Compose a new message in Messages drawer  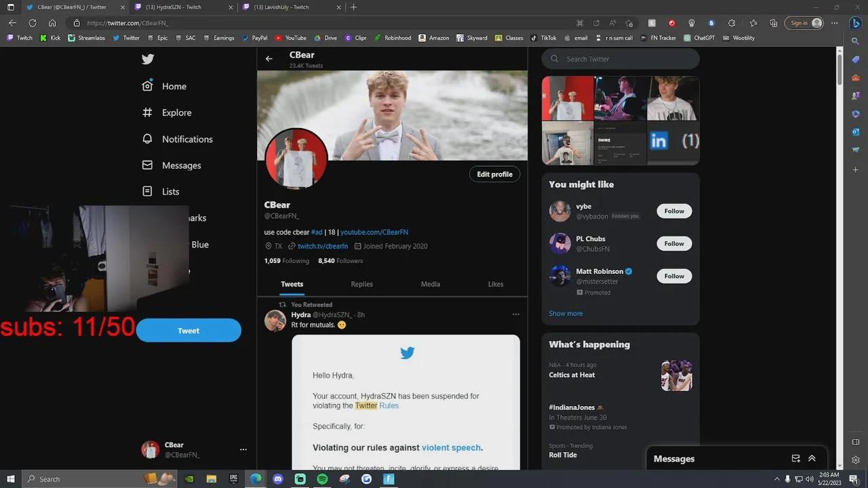tap(795, 459)
